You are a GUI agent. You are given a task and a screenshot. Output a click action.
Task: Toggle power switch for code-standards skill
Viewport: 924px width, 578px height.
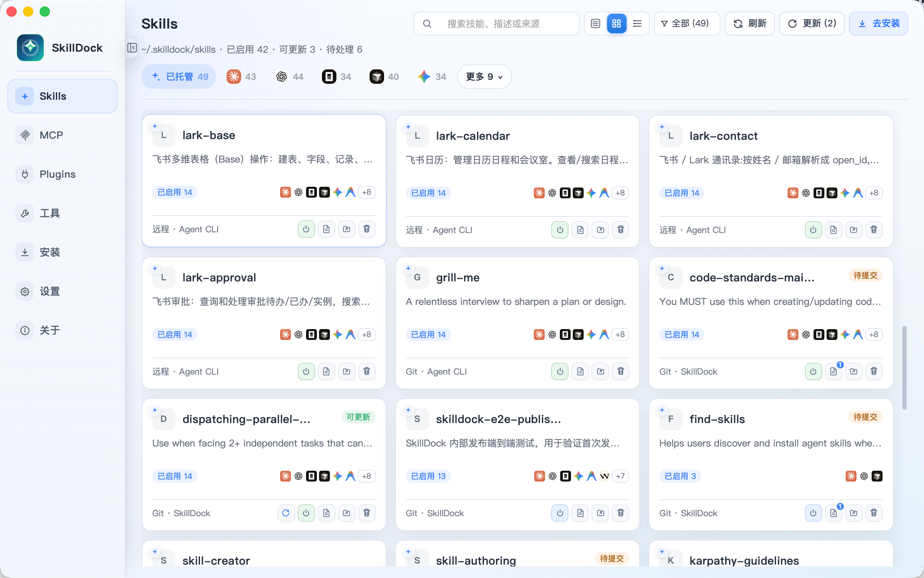[813, 371]
